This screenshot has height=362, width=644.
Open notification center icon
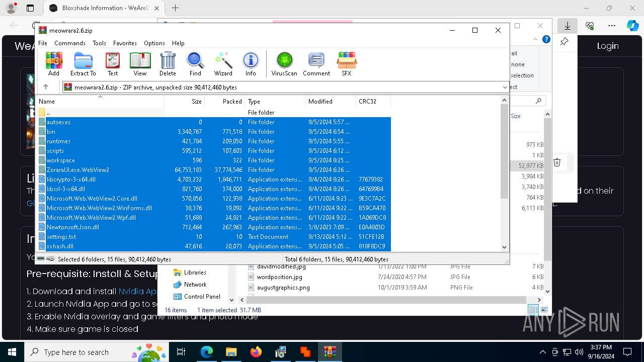(x=627, y=352)
